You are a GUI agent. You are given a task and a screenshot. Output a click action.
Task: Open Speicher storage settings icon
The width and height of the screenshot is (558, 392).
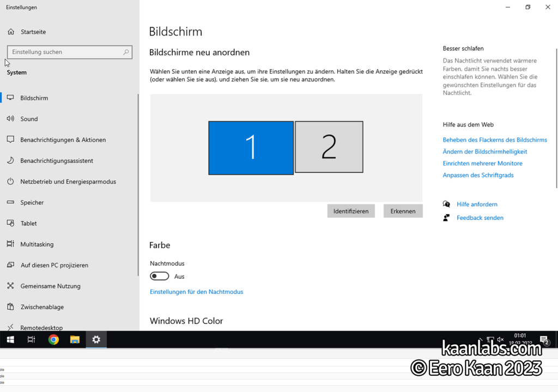[x=11, y=202]
